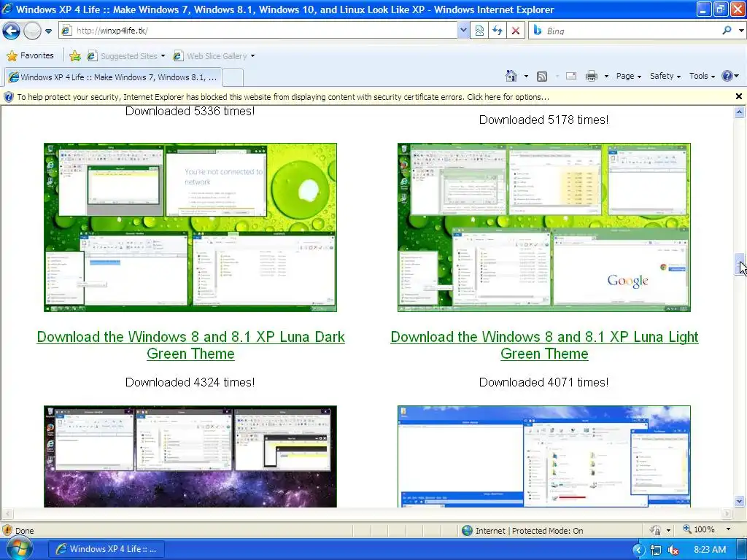Click the vertical scrollbar thumb
The height and width of the screenshot is (560, 747).
[740, 265]
